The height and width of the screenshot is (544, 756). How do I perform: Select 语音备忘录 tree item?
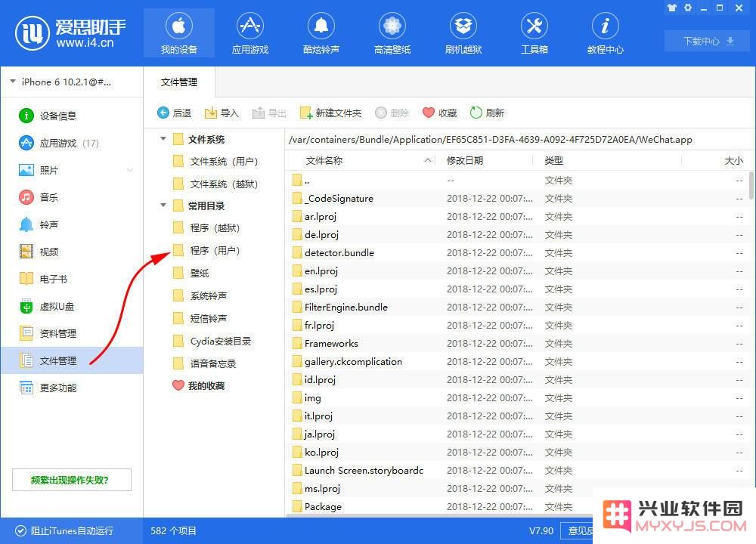tap(204, 363)
